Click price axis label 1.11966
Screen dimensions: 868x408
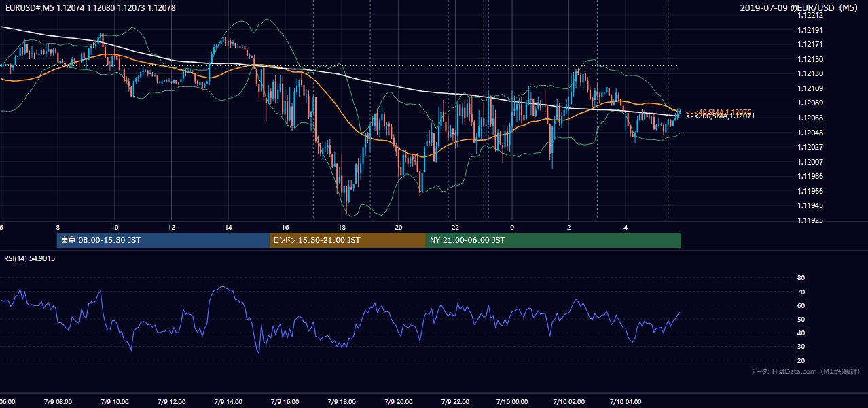tap(811, 191)
